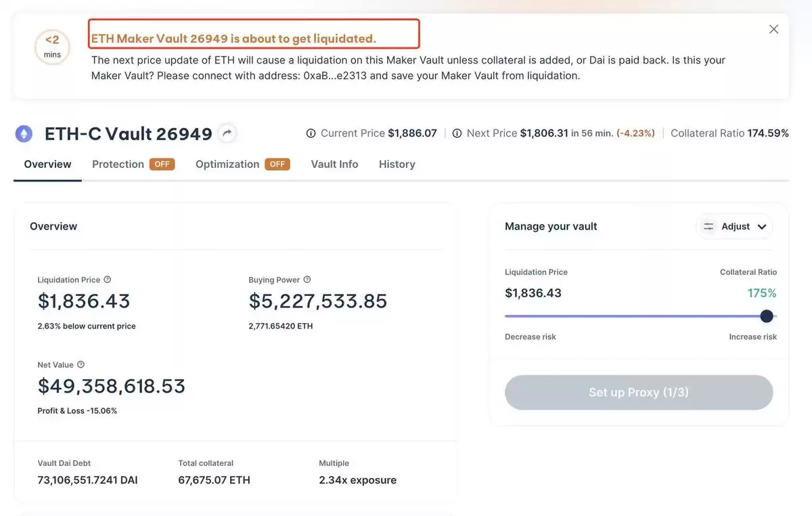Click the help icon next to Buying Power
Screen dimensions: 812x516
307,280
